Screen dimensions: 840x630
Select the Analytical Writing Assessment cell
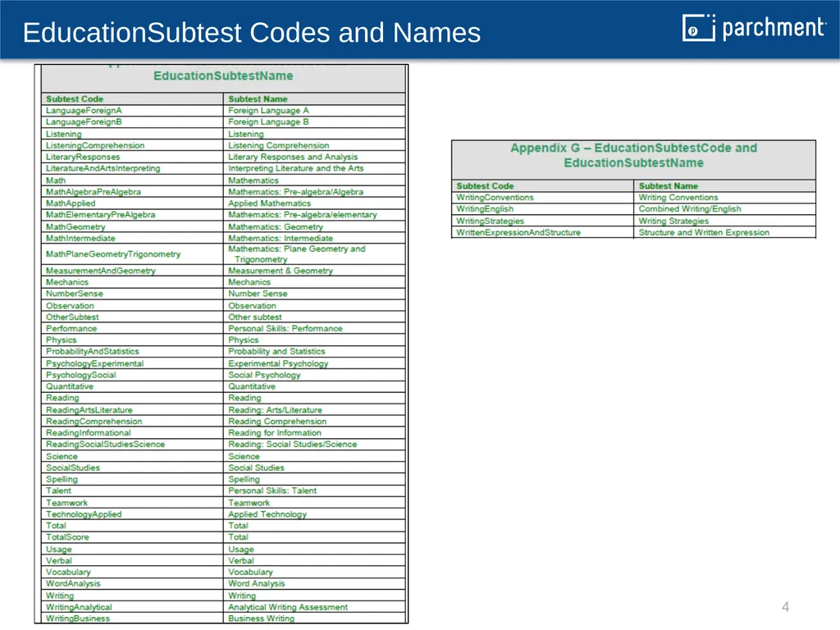click(x=314, y=608)
